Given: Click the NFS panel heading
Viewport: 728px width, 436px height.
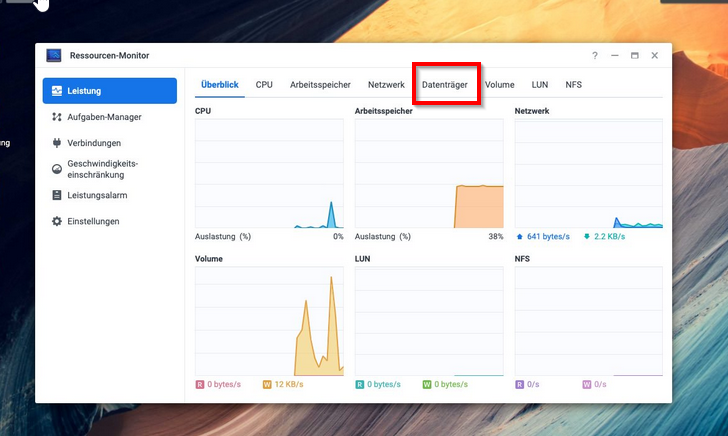Looking at the screenshot, I should pos(522,259).
